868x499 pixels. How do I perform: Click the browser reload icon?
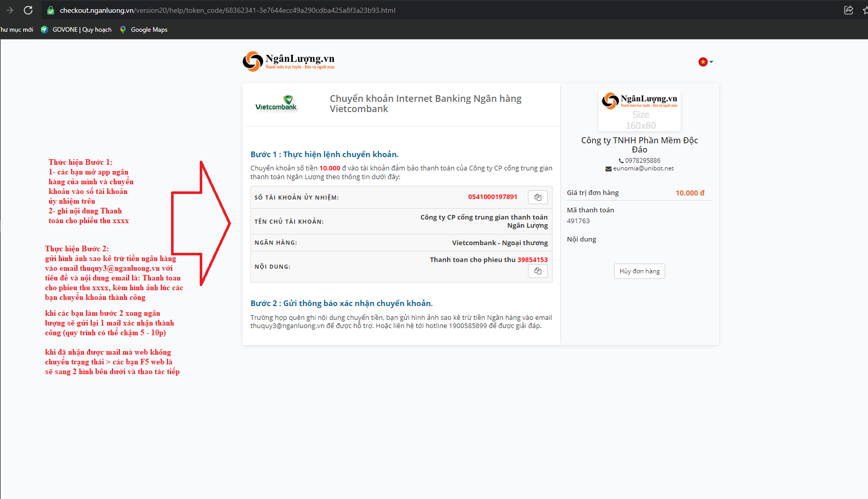(x=28, y=10)
